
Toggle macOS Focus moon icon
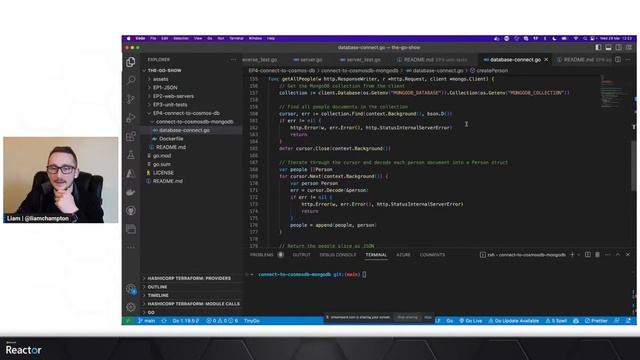click(x=554, y=38)
